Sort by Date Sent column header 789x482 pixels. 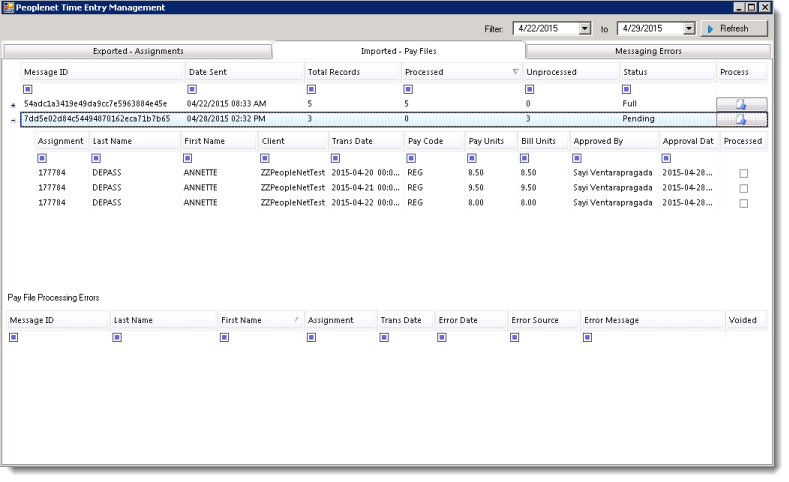245,72
